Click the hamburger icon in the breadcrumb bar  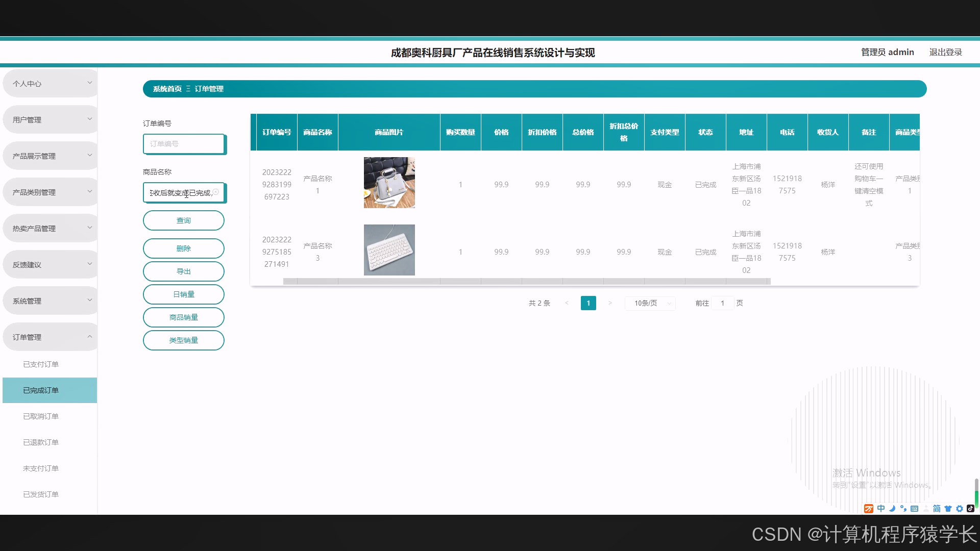click(188, 89)
